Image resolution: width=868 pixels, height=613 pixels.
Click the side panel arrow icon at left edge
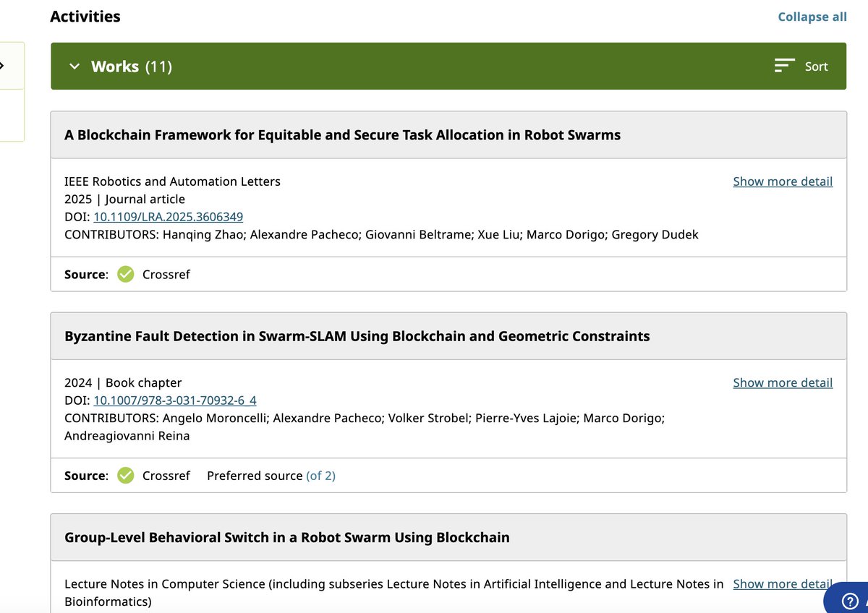tap(2, 66)
